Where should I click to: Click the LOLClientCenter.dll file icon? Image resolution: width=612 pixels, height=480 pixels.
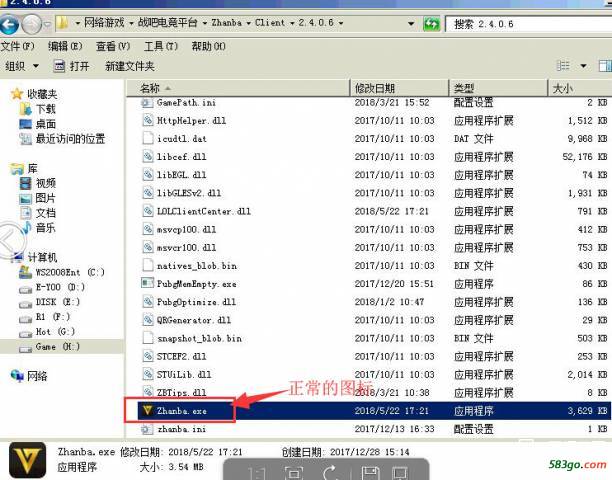[147, 211]
